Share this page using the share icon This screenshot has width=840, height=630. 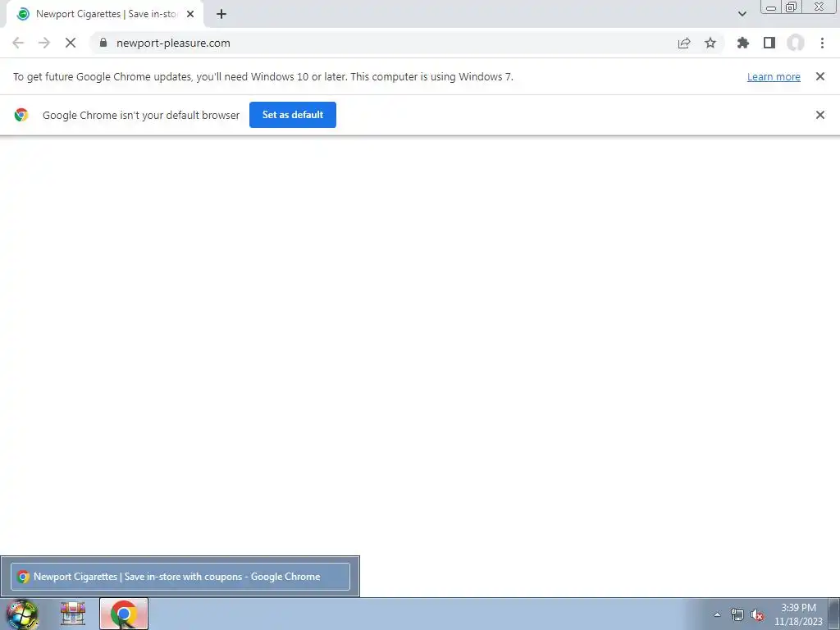click(x=684, y=43)
